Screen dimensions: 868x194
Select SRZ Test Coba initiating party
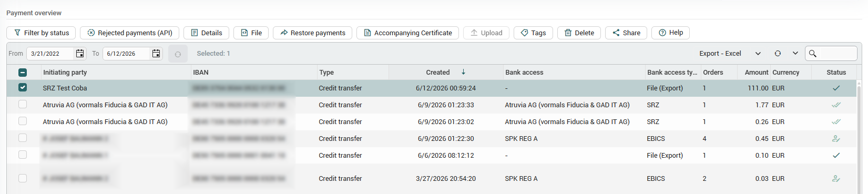(65, 88)
